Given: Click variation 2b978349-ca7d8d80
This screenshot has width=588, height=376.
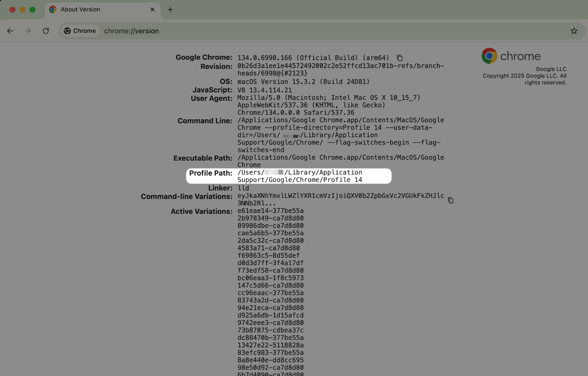Looking at the screenshot, I should [x=270, y=218].
